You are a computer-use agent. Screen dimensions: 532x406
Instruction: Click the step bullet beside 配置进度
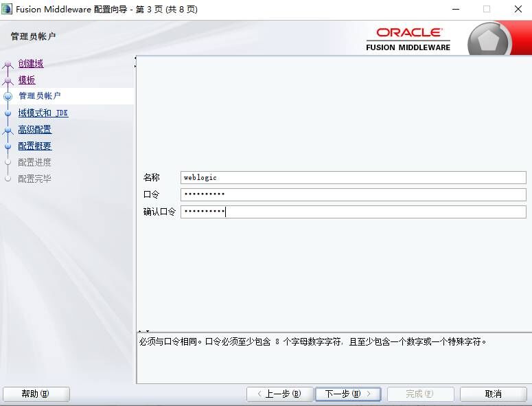pyautogui.click(x=8, y=163)
